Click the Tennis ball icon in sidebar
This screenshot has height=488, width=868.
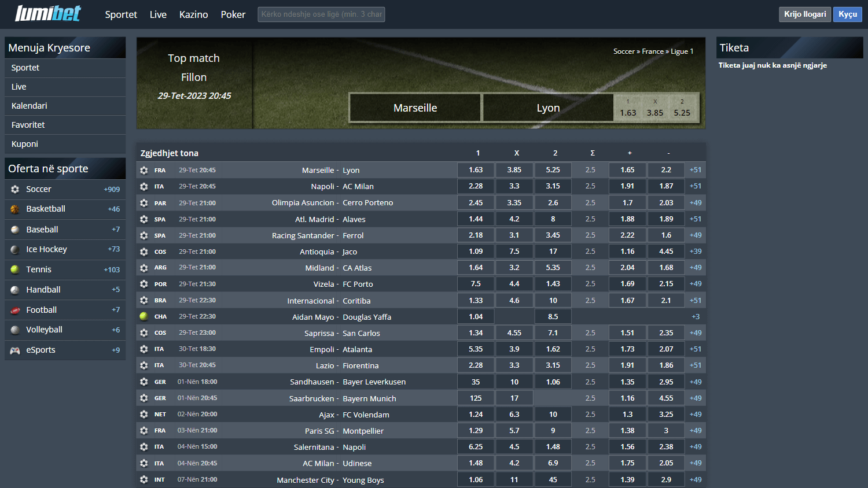[x=15, y=269]
